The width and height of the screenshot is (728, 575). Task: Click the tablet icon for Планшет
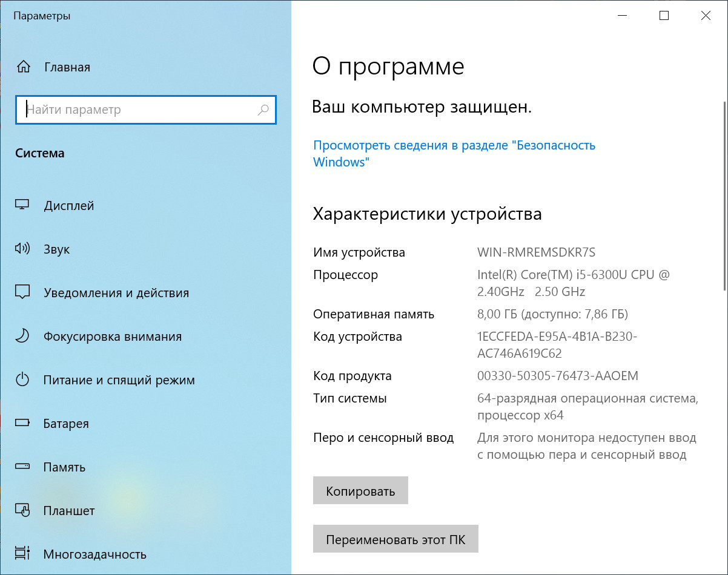click(22, 511)
